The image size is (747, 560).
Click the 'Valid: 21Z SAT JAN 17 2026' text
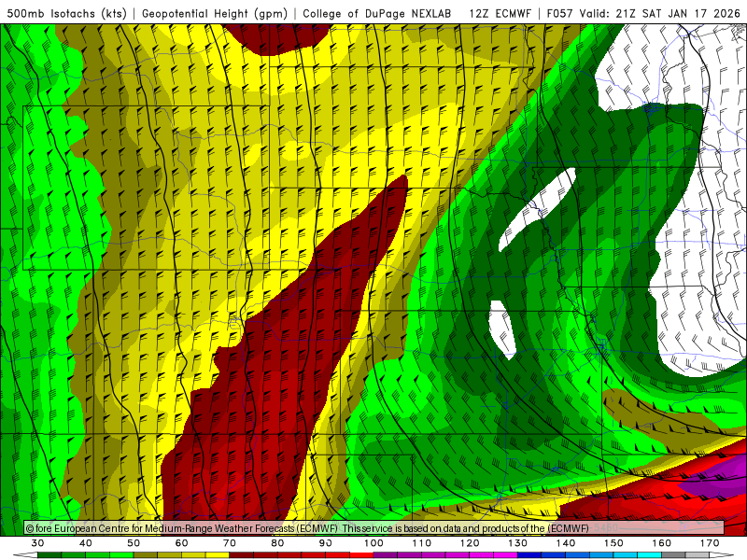coord(660,13)
